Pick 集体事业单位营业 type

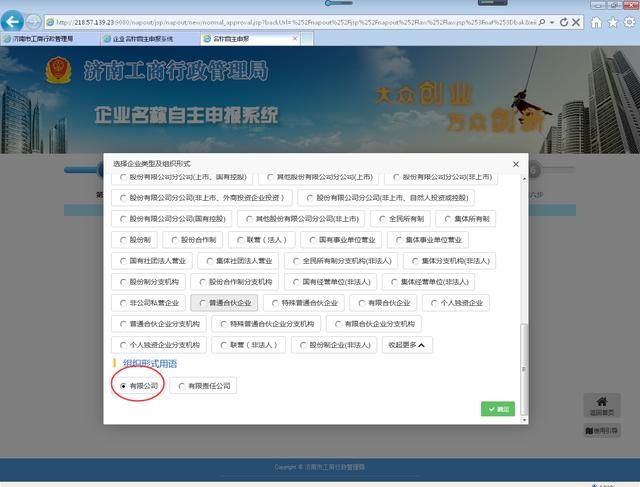pyautogui.click(x=428, y=240)
